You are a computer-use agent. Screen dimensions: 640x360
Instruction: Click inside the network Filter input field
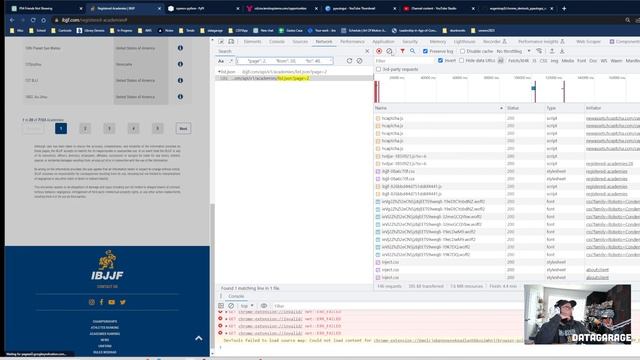point(404,61)
